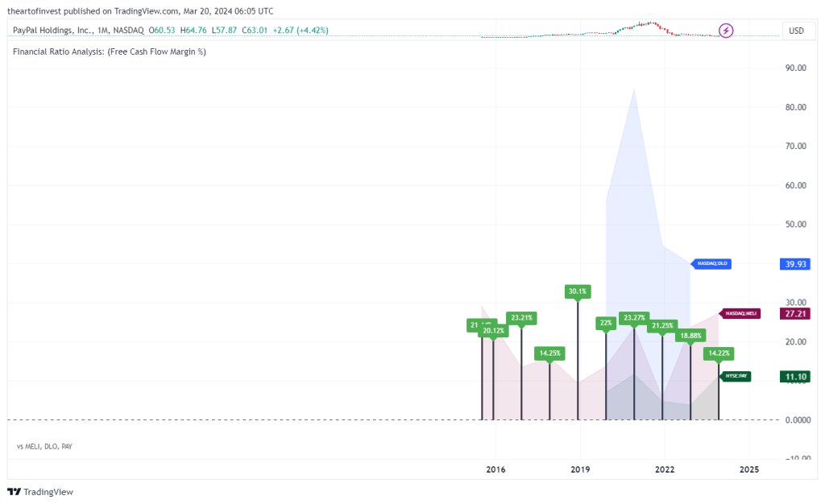This screenshot has width=825, height=504.
Task: Select the Financial Ratio Analysis indicator label
Action: click(x=110, y=52)
